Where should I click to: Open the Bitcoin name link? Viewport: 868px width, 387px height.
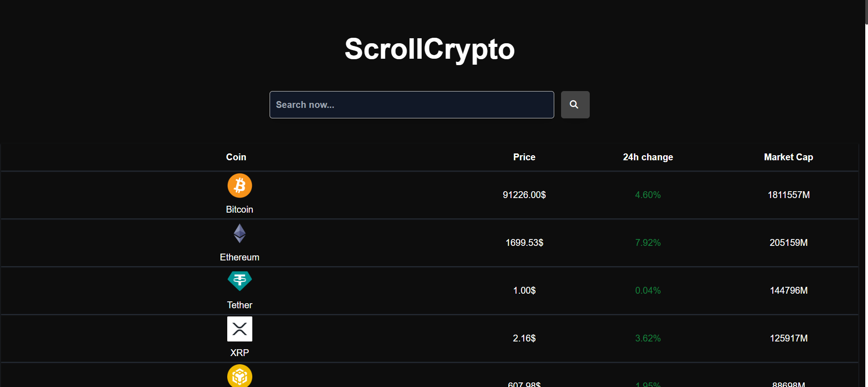tap(240, 209)
